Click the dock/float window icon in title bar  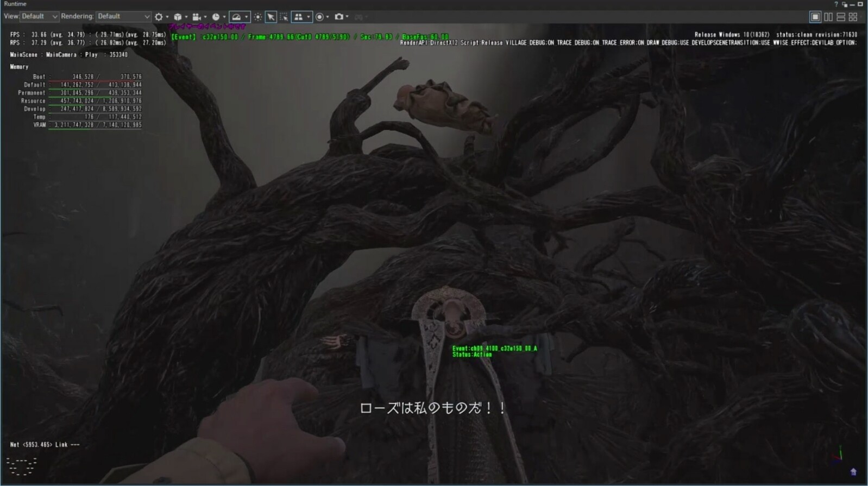[x=844, y=4]
